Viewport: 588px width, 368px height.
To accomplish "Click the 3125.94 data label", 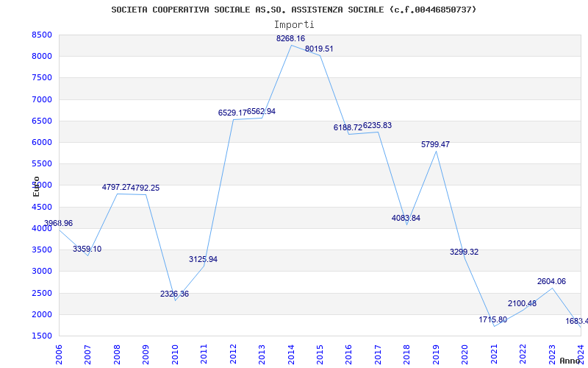I will coord(204,260).
